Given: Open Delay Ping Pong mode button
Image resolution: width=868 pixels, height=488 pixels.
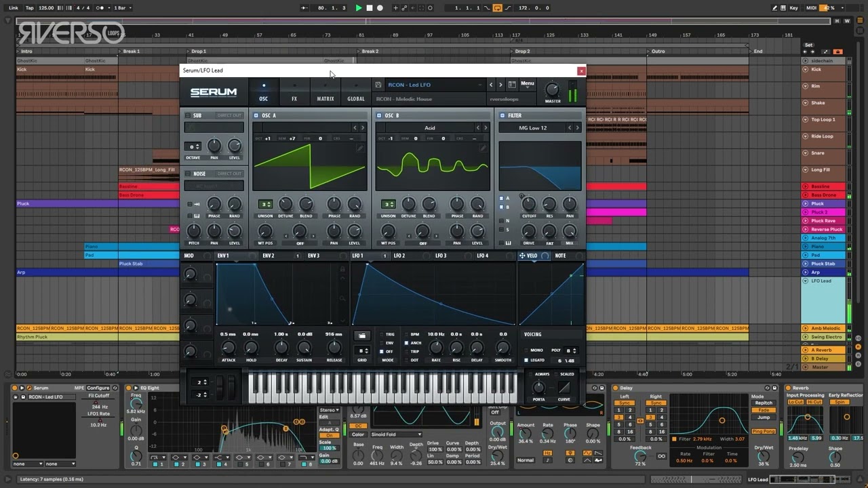Looking at the screenshot, I should [764, 431].
